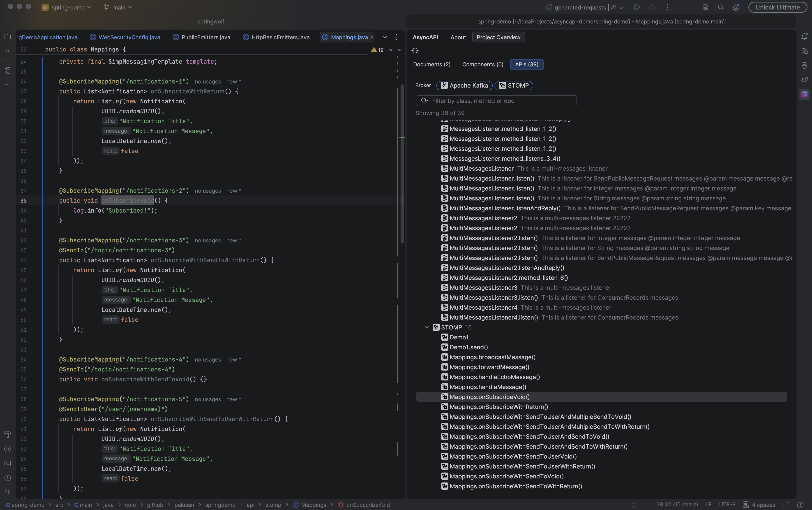Select the Project Overview tab
Viewport: 812px width, 510px height.
498,37
